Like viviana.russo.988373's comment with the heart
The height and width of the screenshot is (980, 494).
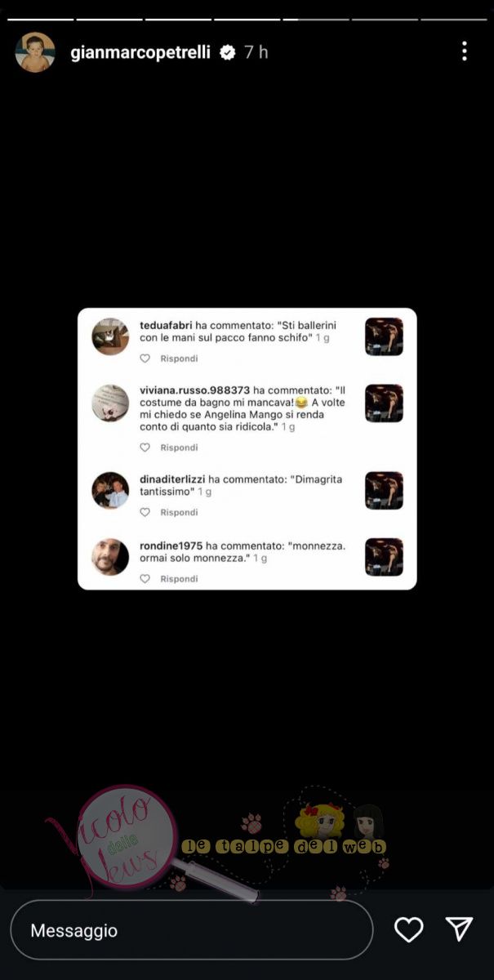(x=145, y=448)
